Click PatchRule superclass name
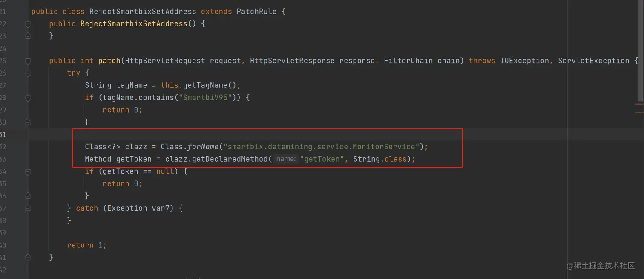 click(257, 12)
